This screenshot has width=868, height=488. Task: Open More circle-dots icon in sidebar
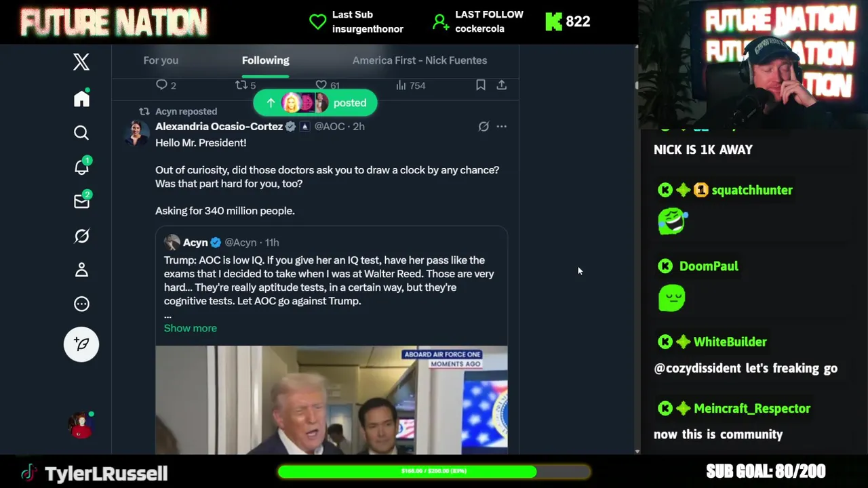tap(81, 304)
